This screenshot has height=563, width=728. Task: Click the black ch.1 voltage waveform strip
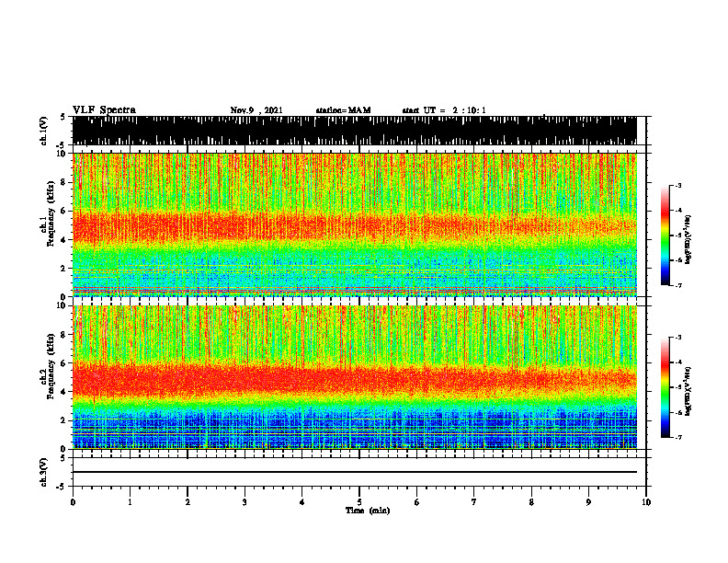(354, 131)
